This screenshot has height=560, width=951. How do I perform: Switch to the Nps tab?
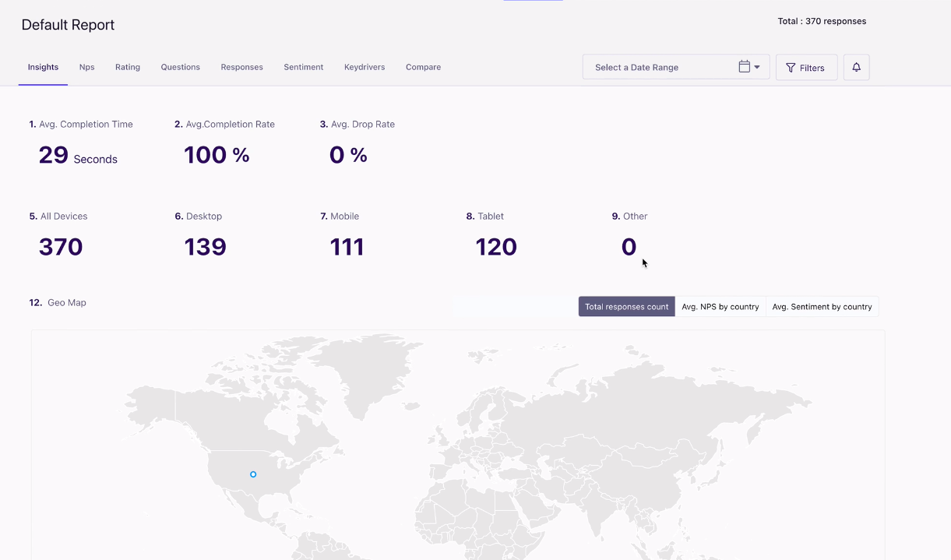(x=86, y=67)
